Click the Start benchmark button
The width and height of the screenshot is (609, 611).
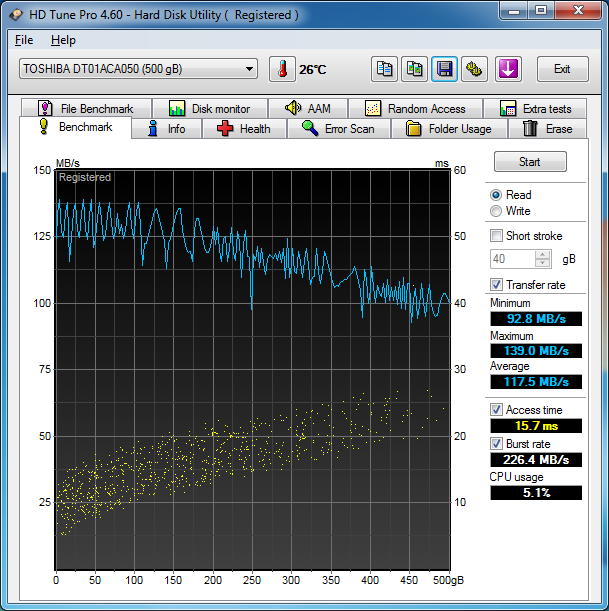coord(530,162)
